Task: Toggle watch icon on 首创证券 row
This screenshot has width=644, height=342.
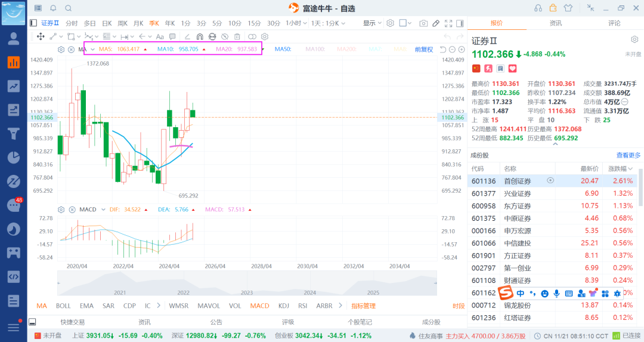Action: coord(550,180)
